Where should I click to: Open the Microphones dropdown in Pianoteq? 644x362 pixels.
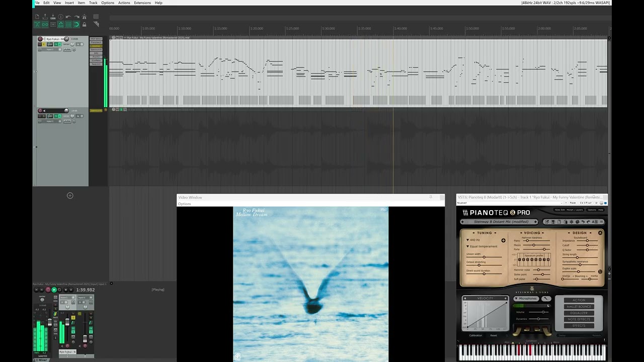(526, 299)
